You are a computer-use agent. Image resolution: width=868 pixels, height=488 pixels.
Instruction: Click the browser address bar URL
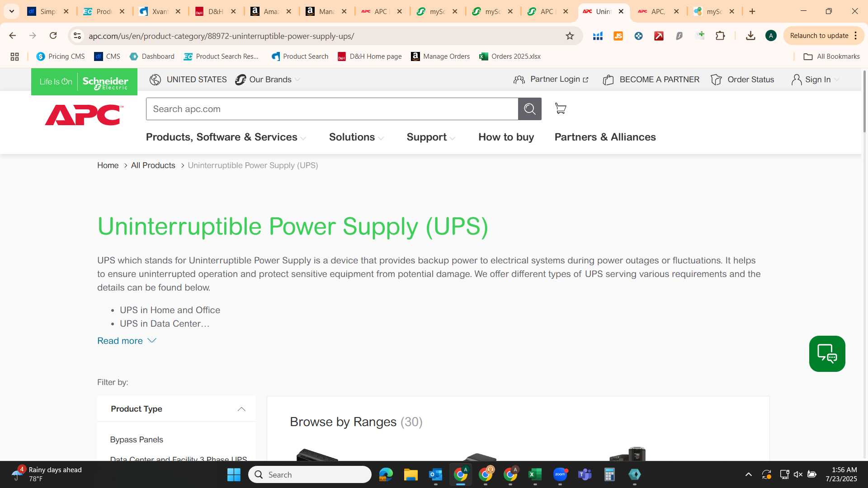click(x=222, y=36)
